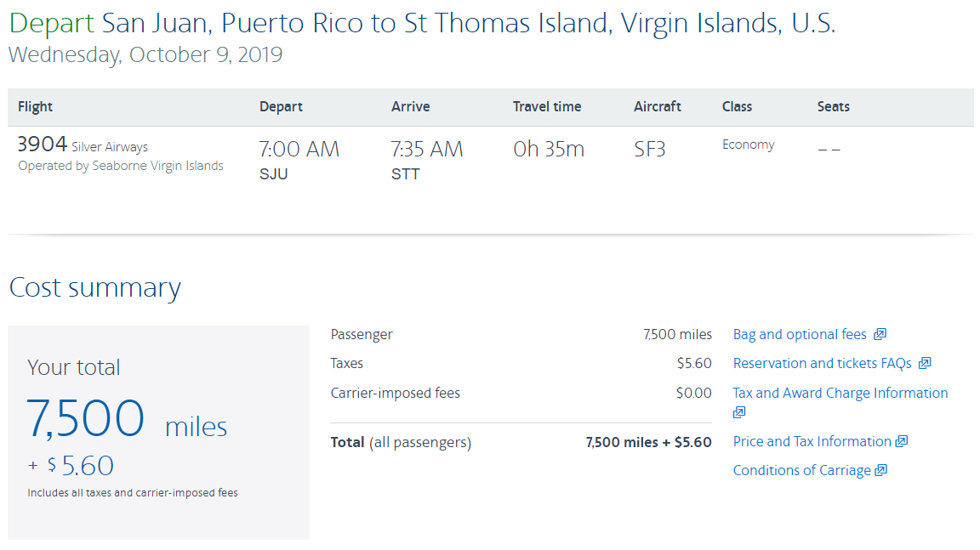Open the Bag and optional fees link
The height and width of the screenshot is (550, 980).
click(800, 335)
